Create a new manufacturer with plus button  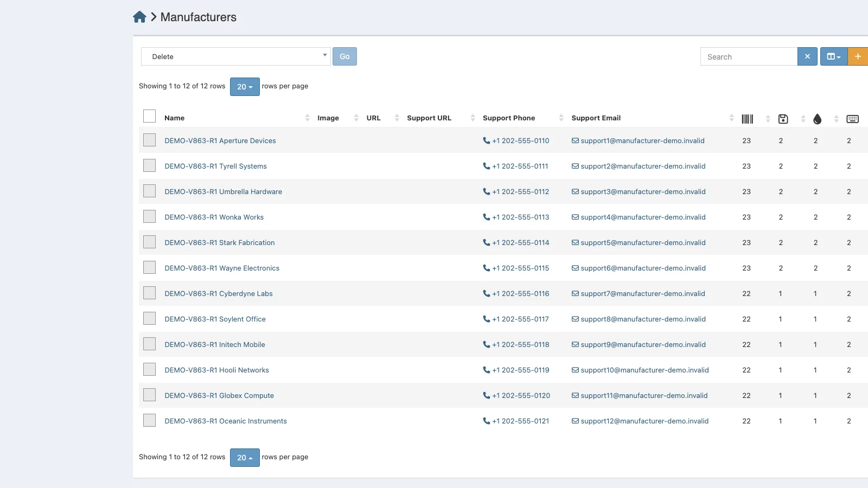pos(858,56)
